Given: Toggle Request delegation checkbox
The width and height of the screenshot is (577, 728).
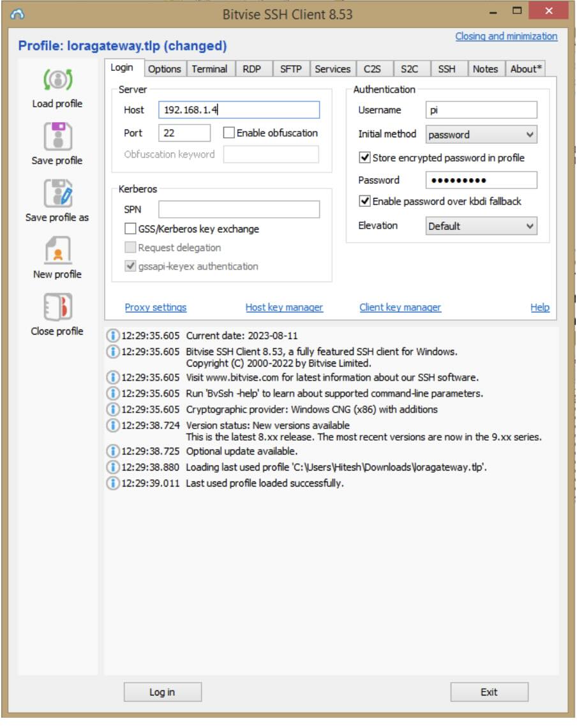Looking at the screenshot, I should coord(130,248).
